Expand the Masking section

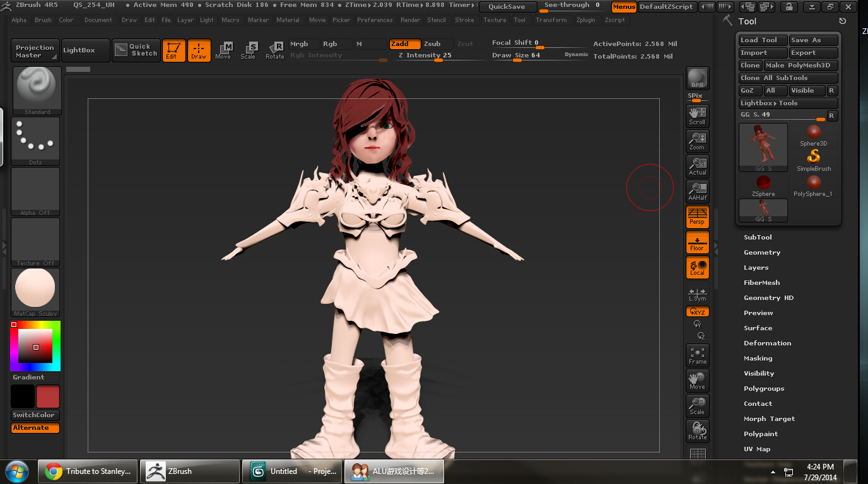[758, 359]
